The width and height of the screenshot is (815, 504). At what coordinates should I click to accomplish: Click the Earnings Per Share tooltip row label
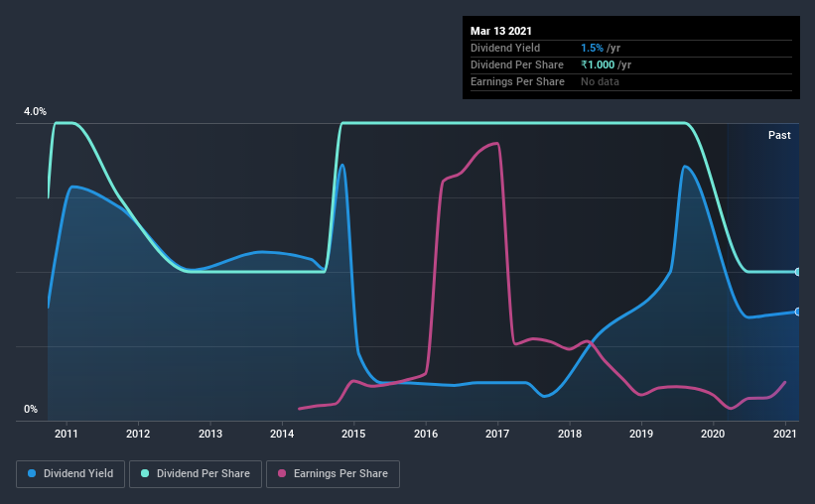point(517,81)
